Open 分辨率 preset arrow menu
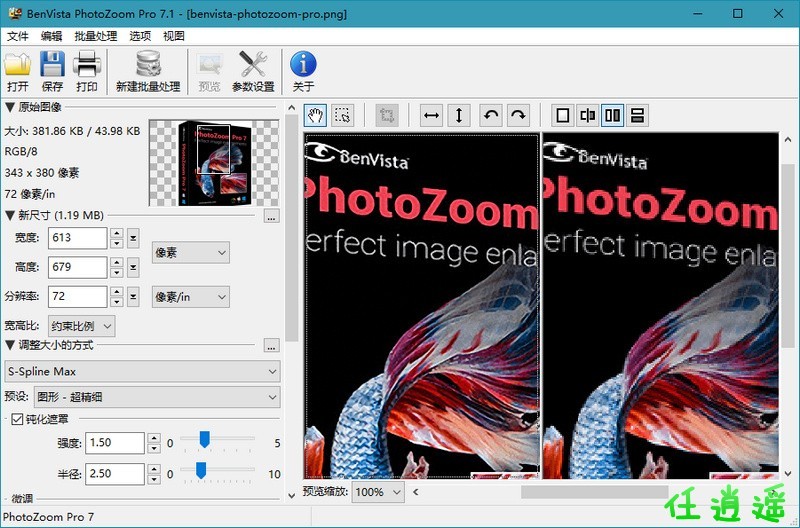This screenshot has height=528, width=800. (133, 297)
